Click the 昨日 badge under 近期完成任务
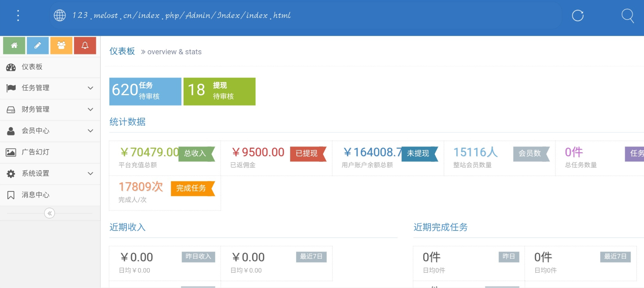Viewport: 644px width, 288px height. point(509,257)
